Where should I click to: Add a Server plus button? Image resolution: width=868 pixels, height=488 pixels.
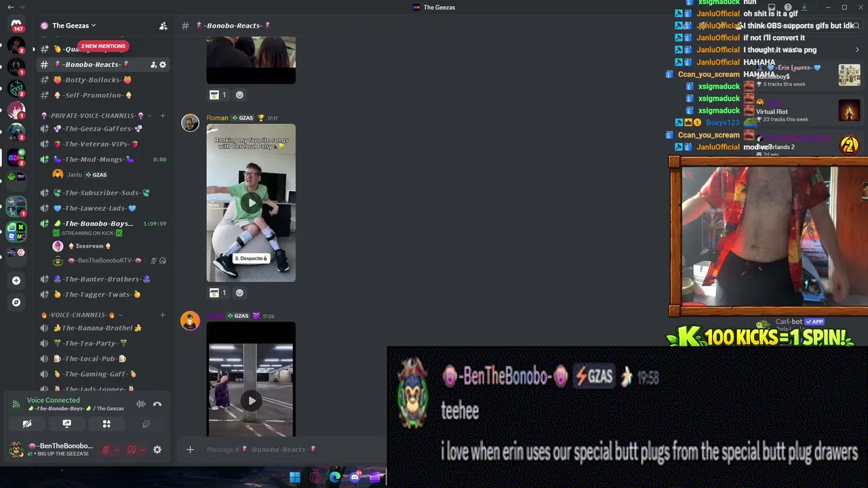[x=16, y=281]
